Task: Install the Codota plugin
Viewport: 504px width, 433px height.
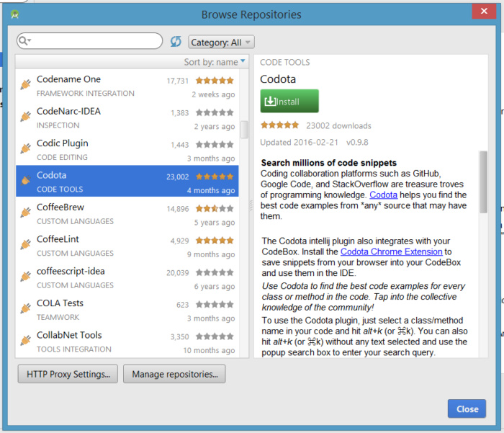Action: (x=289, y=101)
